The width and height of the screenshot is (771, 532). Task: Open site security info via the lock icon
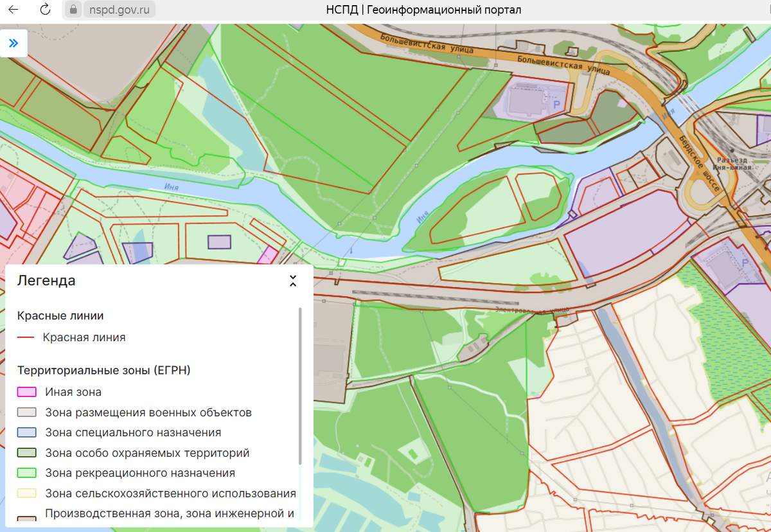tap(73, 10)
